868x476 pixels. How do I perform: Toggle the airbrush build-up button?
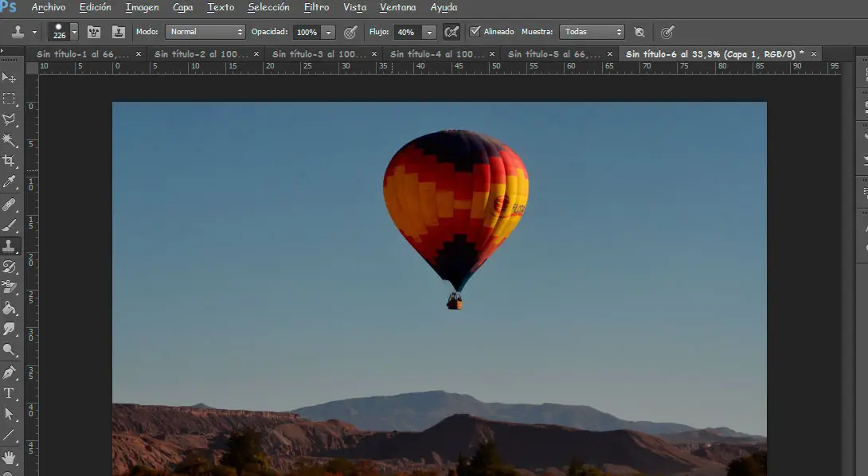click(x=452, y=32)
